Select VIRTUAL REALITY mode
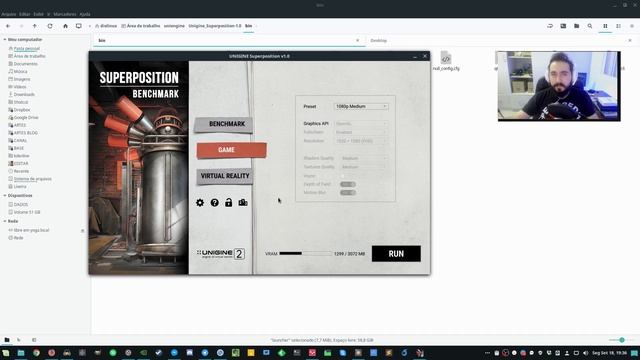640x360 pixels. 224,176
